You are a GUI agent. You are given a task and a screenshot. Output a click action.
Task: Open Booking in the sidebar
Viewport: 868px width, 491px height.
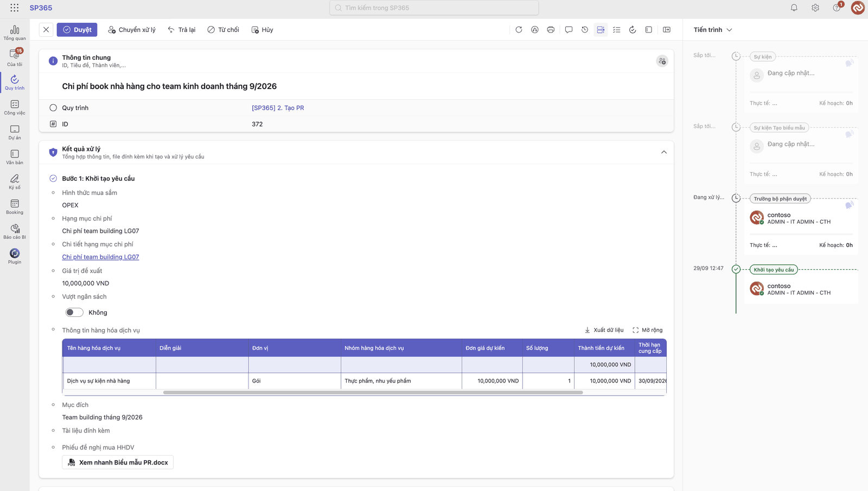click(x=15, y=207)
